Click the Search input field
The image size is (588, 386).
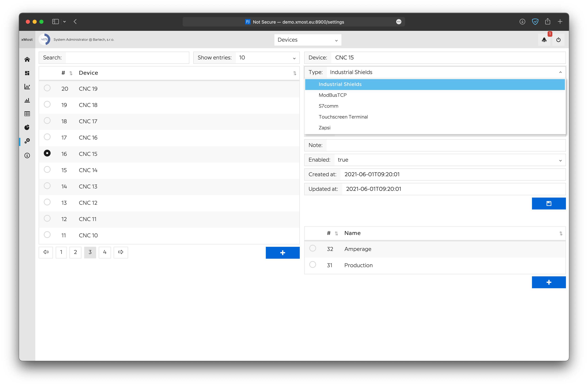point(127,58)
